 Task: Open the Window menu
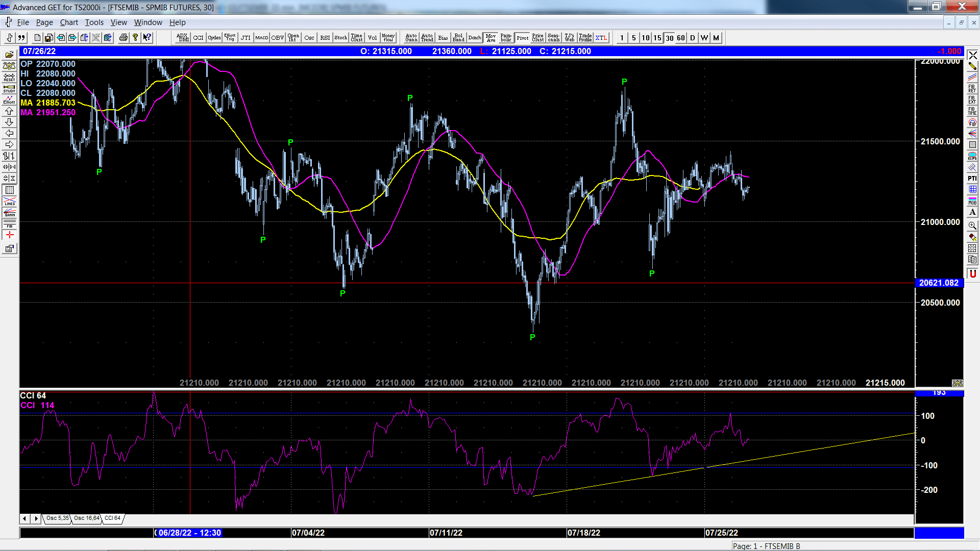pos(148,22)
